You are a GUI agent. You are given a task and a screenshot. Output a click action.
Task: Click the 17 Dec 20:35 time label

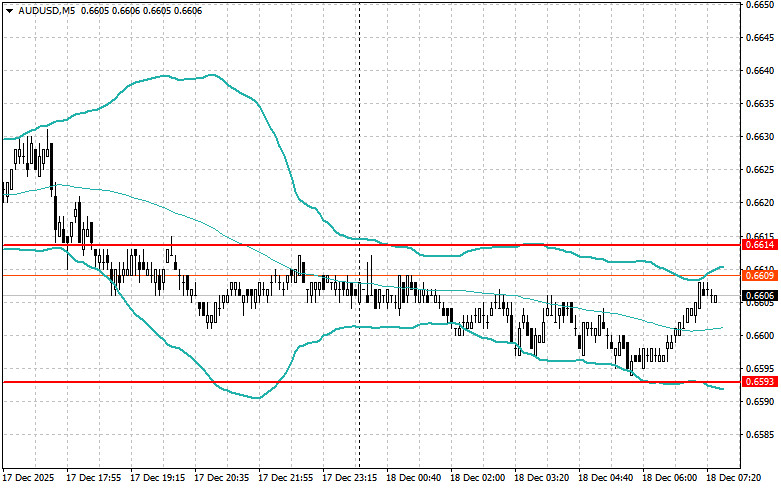[x=222, y=478]
